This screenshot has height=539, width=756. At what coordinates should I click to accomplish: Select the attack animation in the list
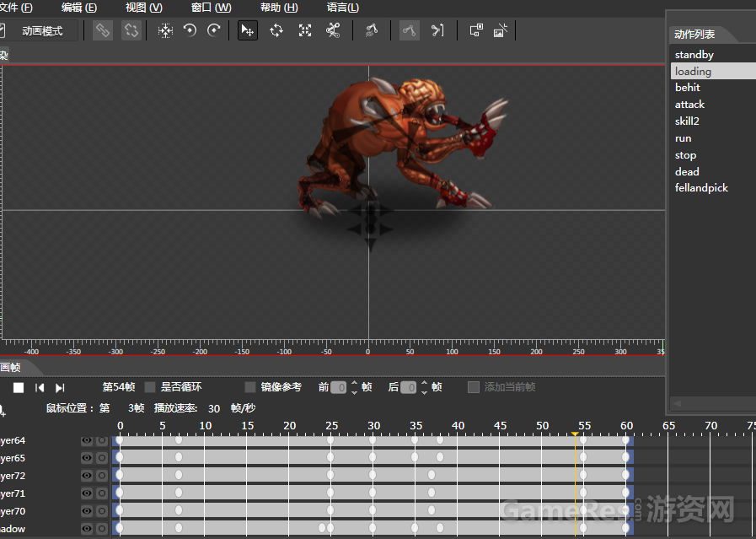tap(689, 105)
